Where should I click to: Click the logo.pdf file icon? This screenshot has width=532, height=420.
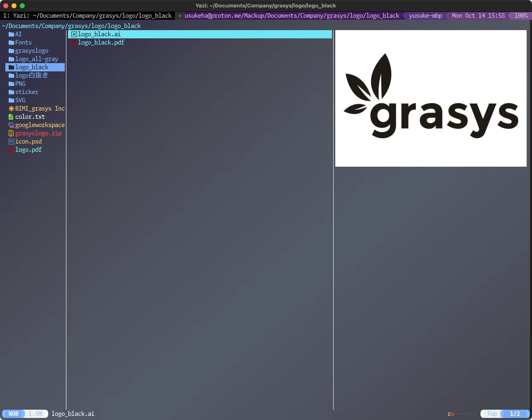click(11, 150)
